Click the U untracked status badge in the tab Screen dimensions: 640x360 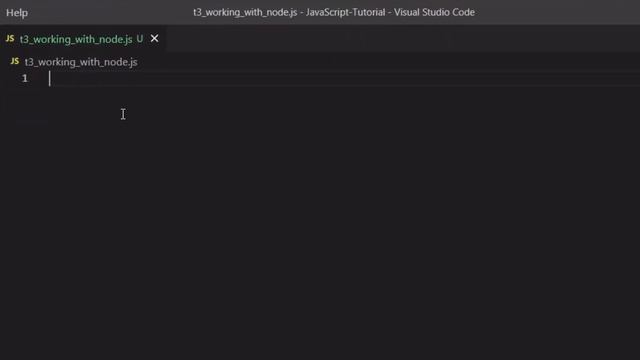(x=140, y=39)
